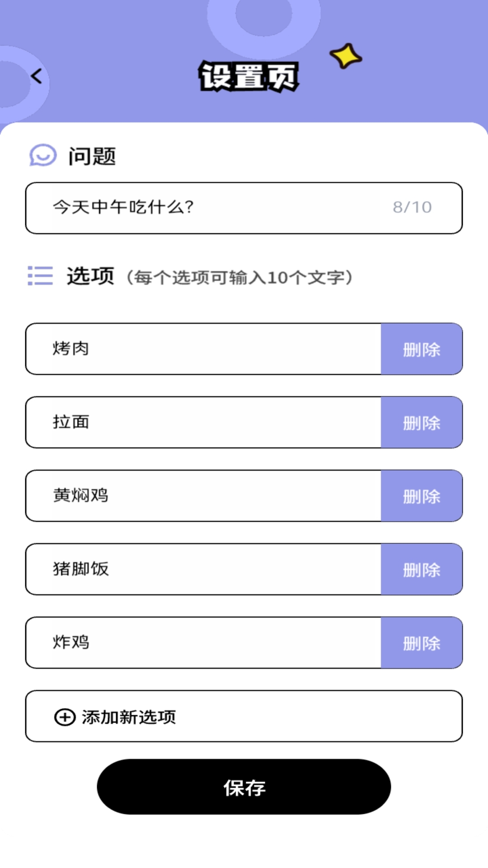Click the 炸鸡 option field
The height and width of the screenshot is (868, 488).
[203, 642]
